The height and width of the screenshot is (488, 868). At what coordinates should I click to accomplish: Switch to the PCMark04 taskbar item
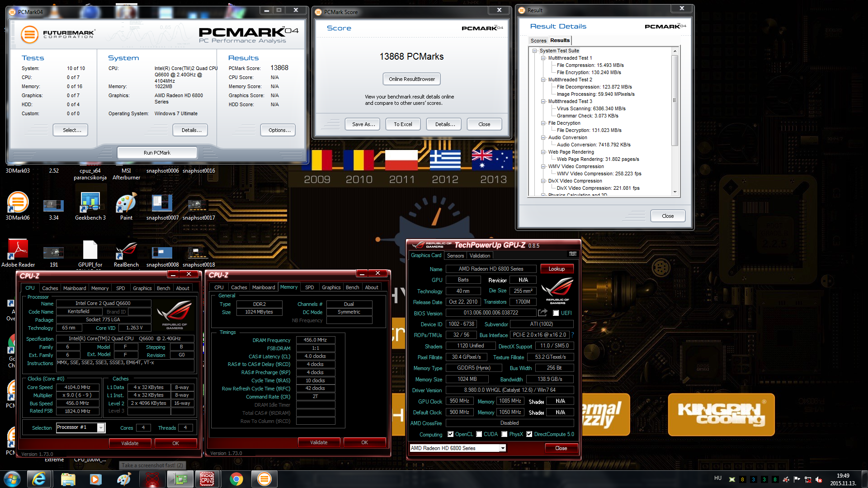click(264, 479)
